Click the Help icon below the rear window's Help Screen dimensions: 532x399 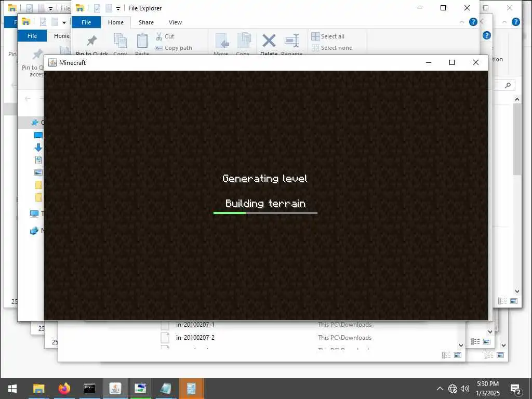[486, 35]
